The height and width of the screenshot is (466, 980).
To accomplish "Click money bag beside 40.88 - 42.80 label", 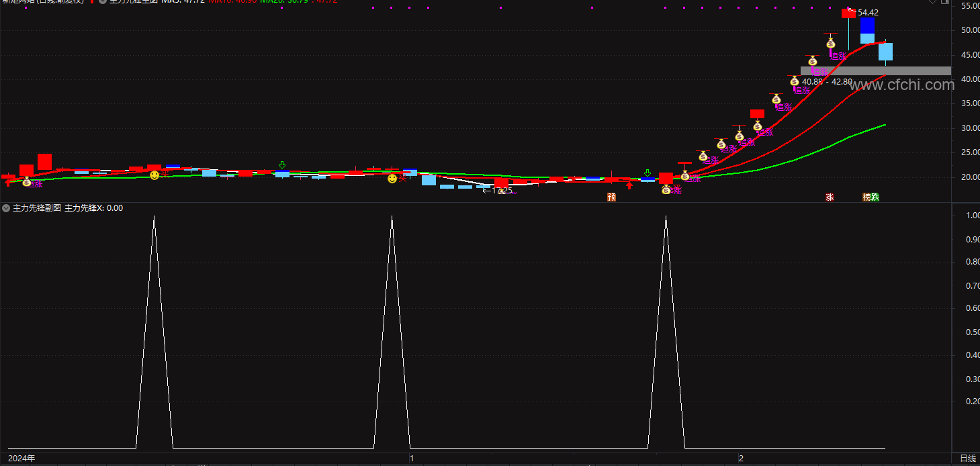I will pos(794,81).
